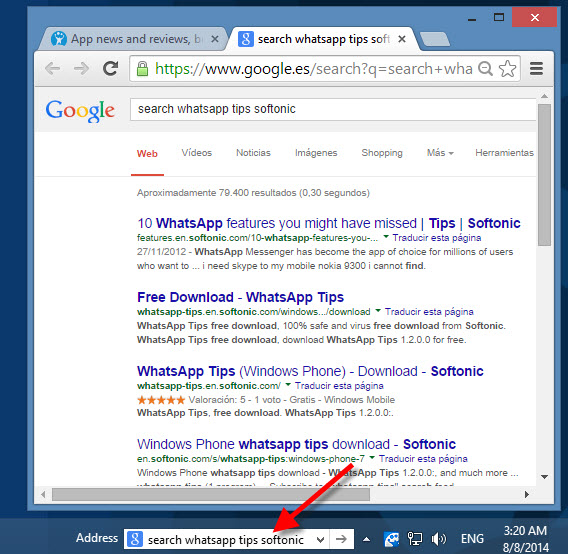Open dropdown arrow beside first result URL
The height and width of the screenshot is (554, 568).
click(386, 237)
